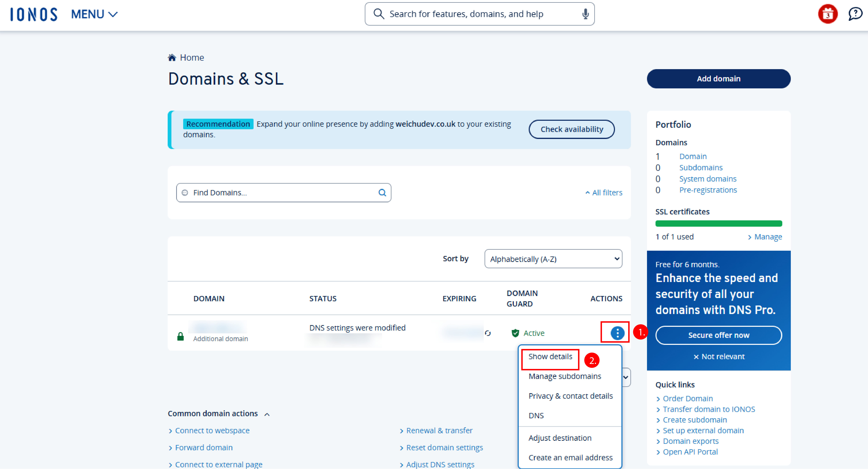
Task: Click the Find Domains search icon
Action: pyautogui.click(x=382, y=193)
